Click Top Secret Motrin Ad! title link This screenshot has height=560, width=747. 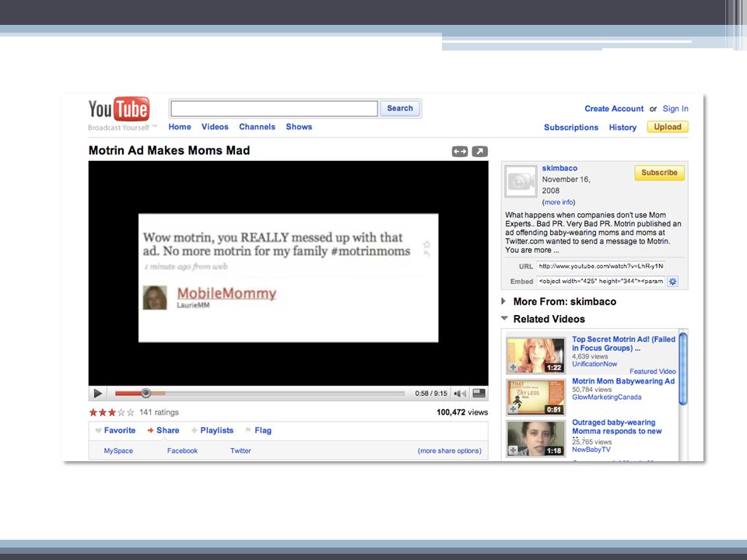pos(623,344)
